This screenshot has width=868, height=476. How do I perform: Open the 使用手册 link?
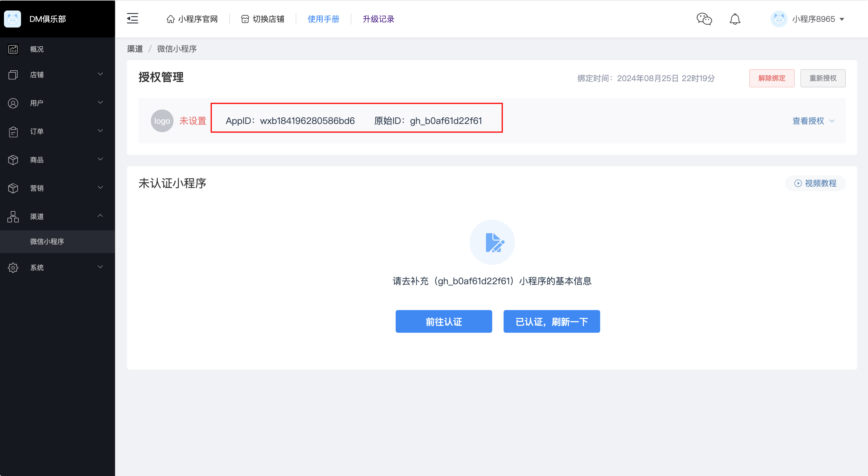coord(323,19)
